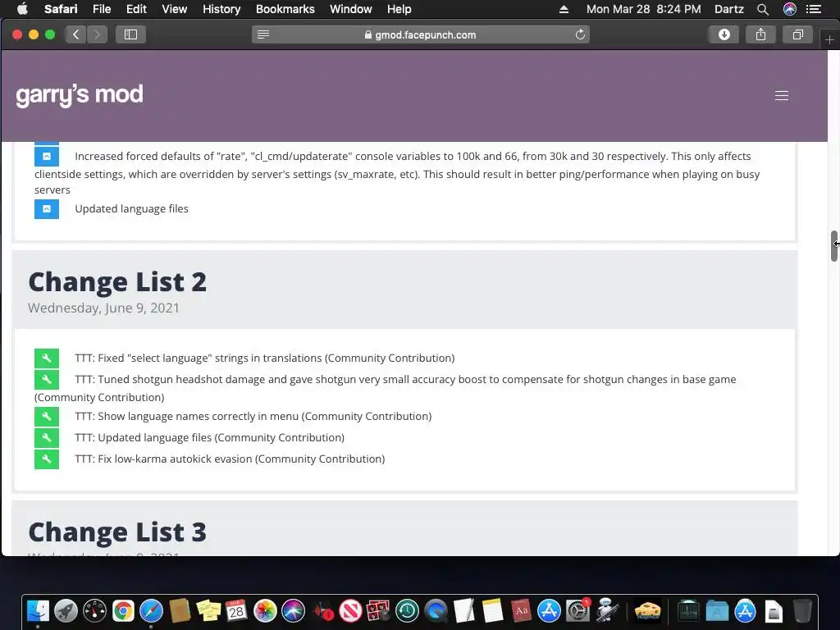Click text 'TTT: Updated language files (Community Contribution)'

[x=209, y=438]
